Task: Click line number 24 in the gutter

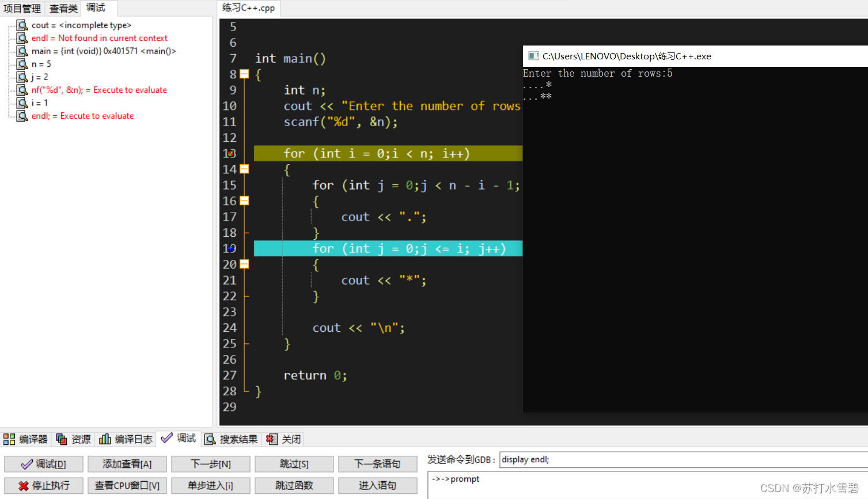Action: [x=229, y=327]
